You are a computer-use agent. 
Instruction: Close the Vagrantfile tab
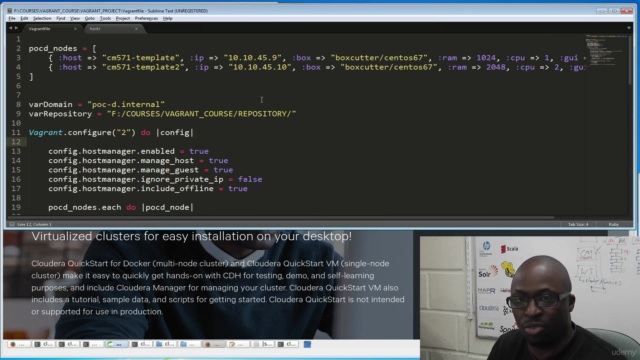[x=75, y=29]
